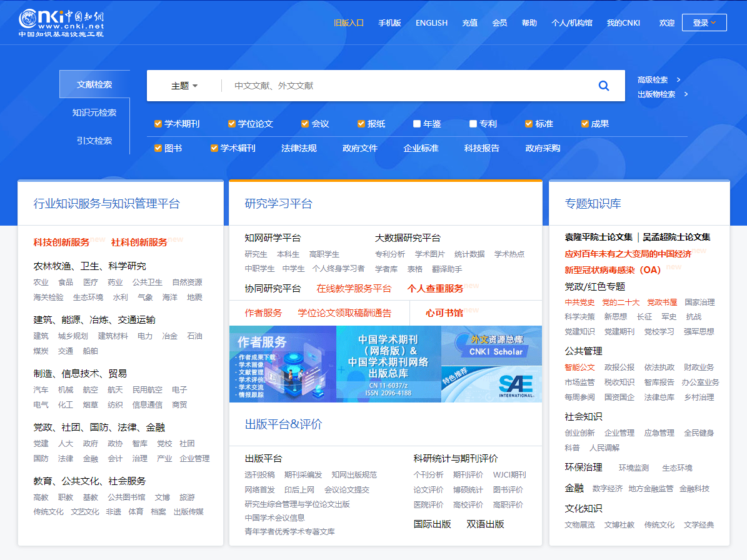Open 数字经济 finance link
The image size is (747, 560).
pyautogui.click(x=608, y=489)
